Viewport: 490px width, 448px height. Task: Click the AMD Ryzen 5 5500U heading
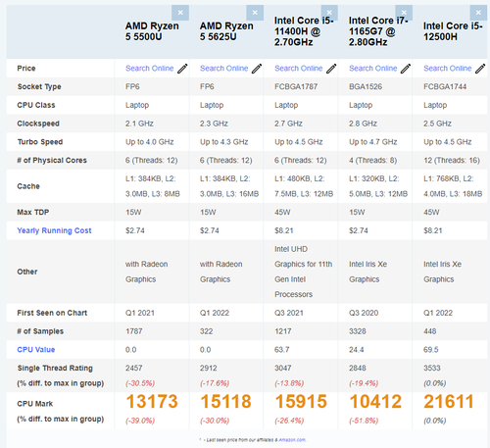pyautogui.click(x=152, y=31)
